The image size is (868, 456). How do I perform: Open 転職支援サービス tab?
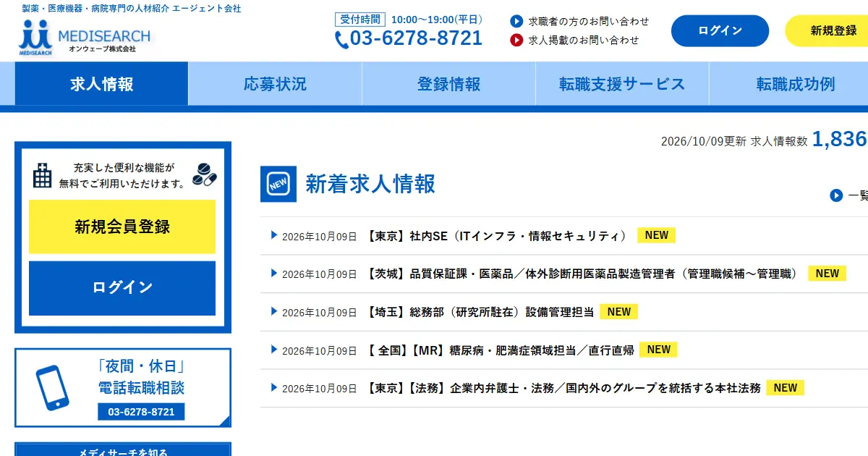[622, 84]
